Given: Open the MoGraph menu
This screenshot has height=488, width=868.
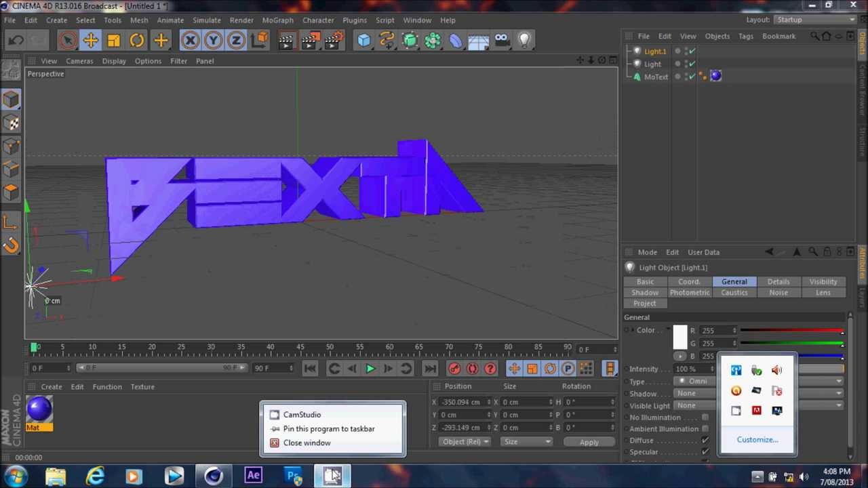Looking at the screenshot, I should (278, 20).
